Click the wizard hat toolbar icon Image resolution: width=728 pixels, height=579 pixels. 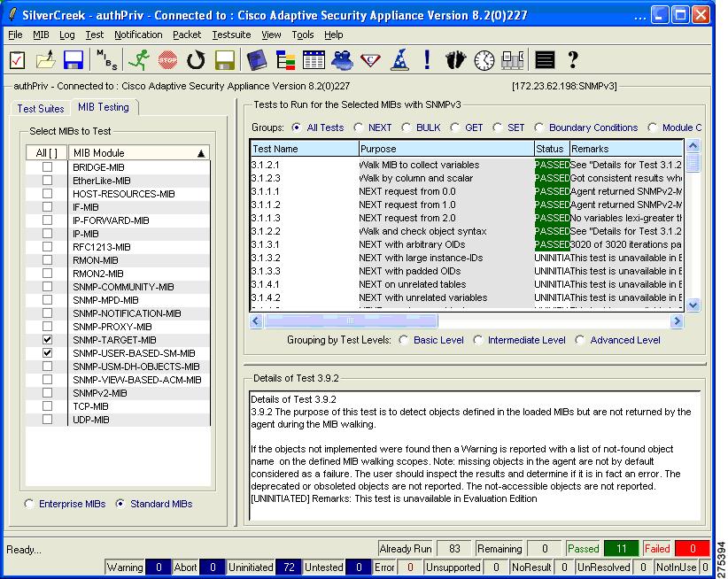(399, 60)
